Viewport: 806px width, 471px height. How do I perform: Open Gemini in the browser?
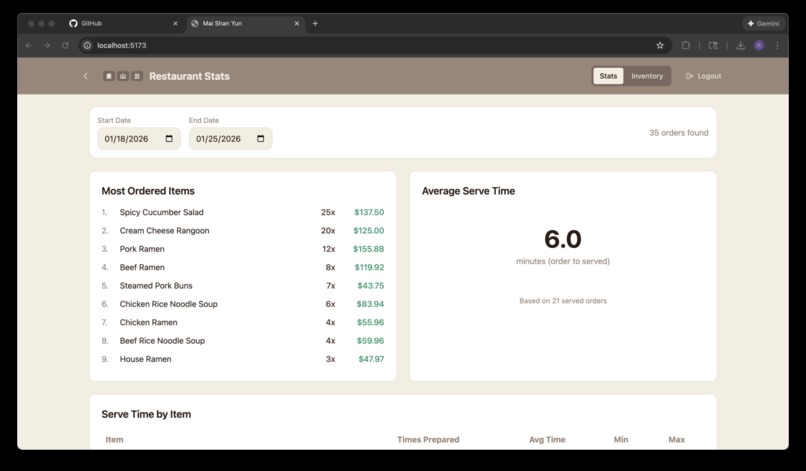pos(763,23)
